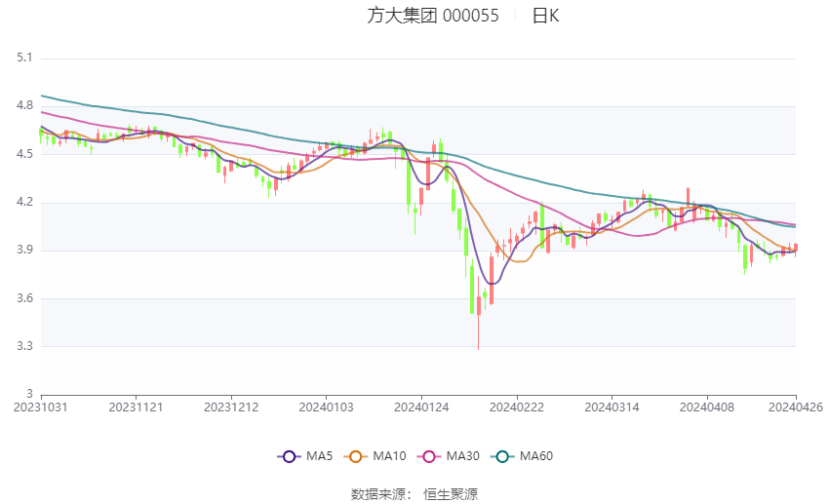Click the 4.8 price axis label
Screen dimensions: 829x504
(x=24, y=105)
